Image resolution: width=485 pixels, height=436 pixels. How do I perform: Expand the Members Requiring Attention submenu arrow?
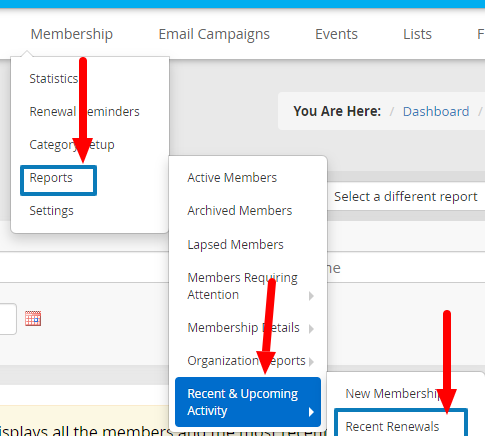pyautogui.click(x=311, y=296)
